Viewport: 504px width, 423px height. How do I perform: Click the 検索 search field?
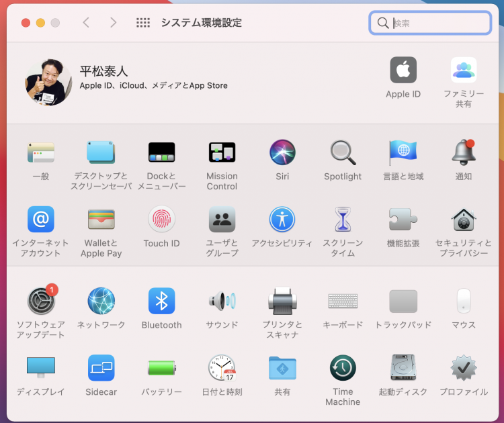[x=430, y=23]
